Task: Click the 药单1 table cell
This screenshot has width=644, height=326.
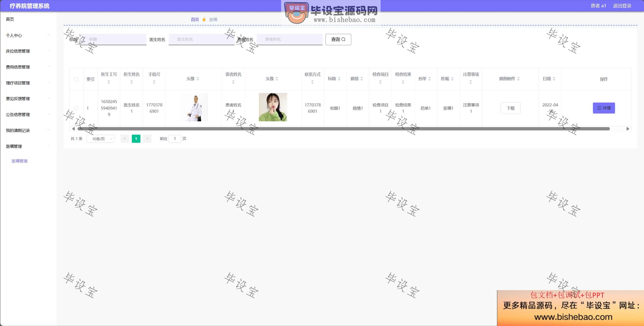Action: pos(426,108)
